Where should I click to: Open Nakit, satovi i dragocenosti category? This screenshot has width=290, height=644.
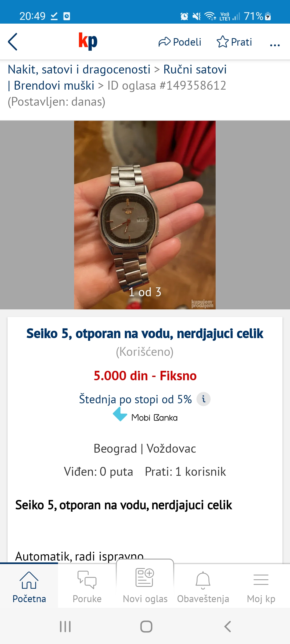click(x=79, y=69)
